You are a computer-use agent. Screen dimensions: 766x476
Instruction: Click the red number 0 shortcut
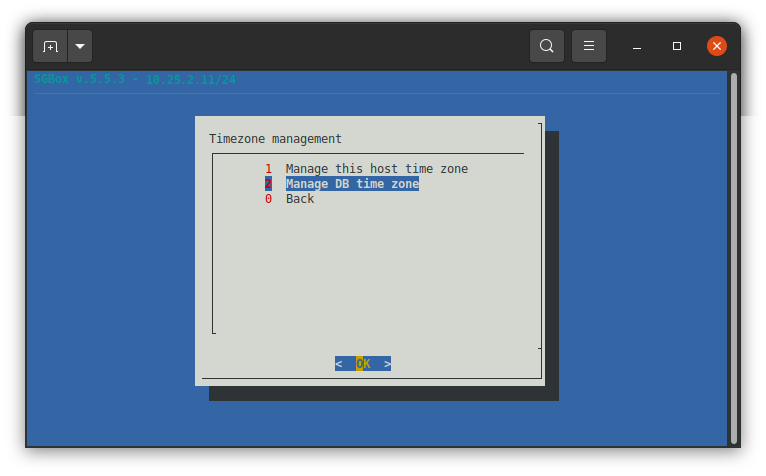pyautogui.click(x=268, y=199)
